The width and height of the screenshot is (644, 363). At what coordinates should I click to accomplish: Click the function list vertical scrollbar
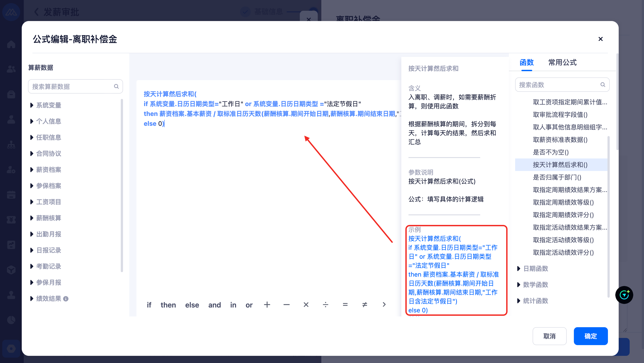[609, 217]
